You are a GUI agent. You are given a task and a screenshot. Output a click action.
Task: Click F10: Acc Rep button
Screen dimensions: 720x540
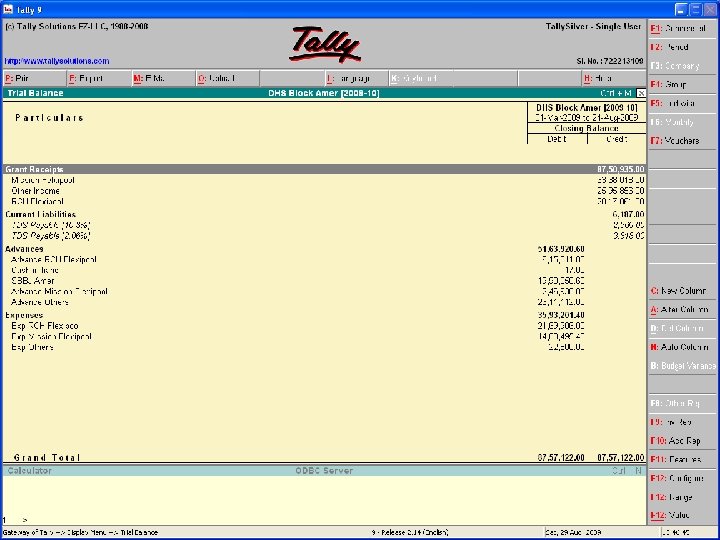coord(683,441)
